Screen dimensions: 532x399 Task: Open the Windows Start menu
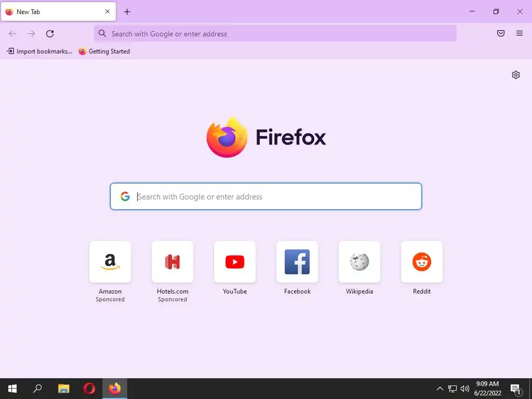(12, 389)
